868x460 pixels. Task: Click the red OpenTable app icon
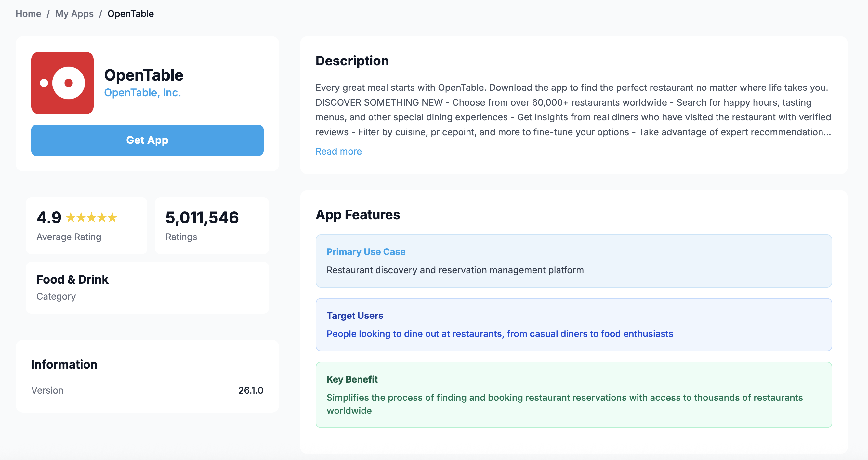[62, 83]
